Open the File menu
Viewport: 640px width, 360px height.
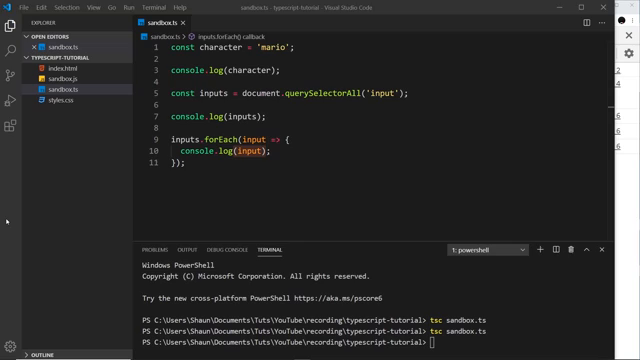click(x=24, y=7)
